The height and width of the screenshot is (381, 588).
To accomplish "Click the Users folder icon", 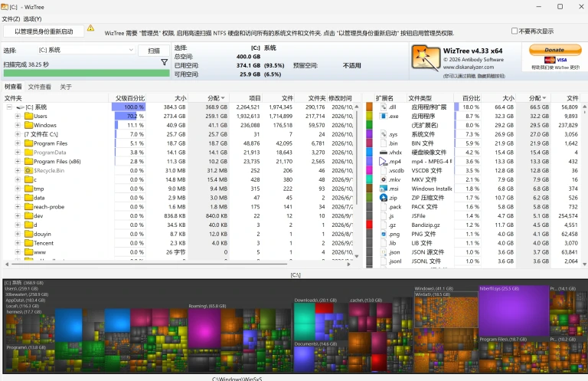I will tap(29, 116).
